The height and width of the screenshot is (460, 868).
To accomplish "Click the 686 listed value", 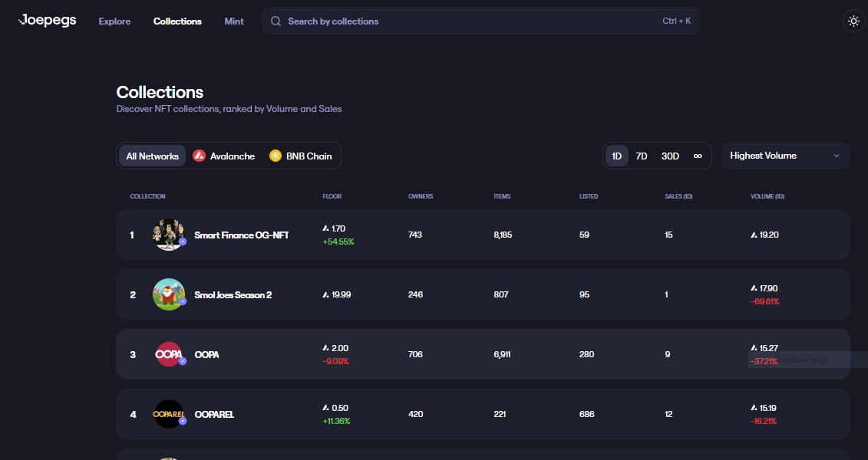I will 587,414.
